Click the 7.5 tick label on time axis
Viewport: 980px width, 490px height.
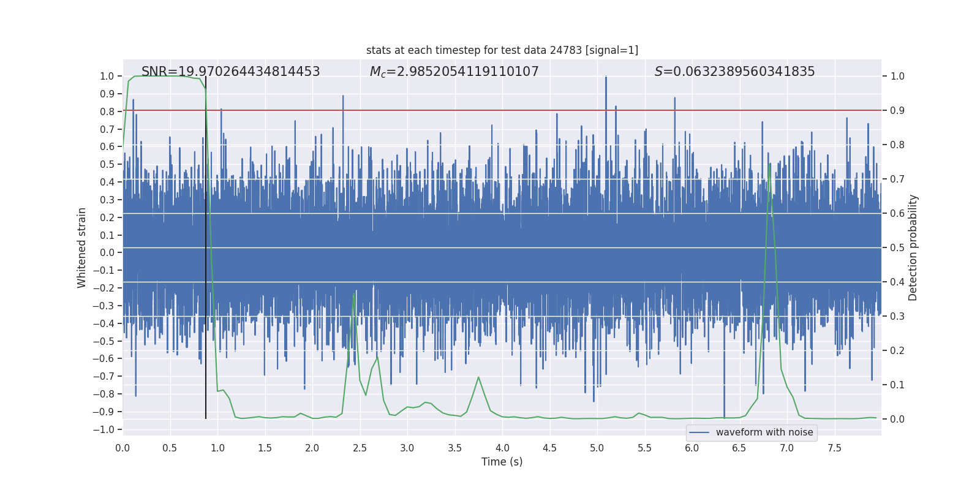click(834, 448)
